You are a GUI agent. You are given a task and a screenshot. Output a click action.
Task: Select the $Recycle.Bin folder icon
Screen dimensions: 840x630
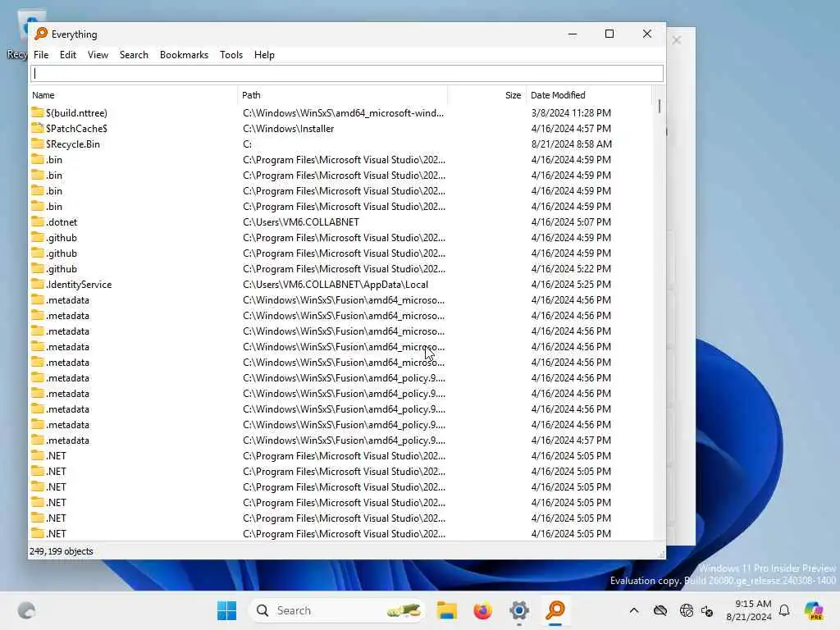click(38, 144)
